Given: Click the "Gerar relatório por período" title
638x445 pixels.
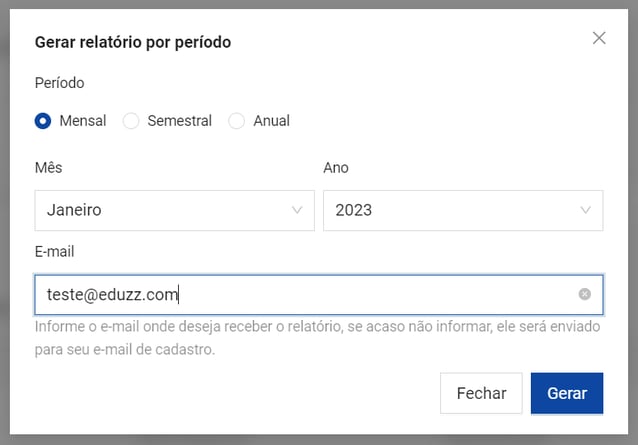Looking at the screenshot, I should pos(132,42).
